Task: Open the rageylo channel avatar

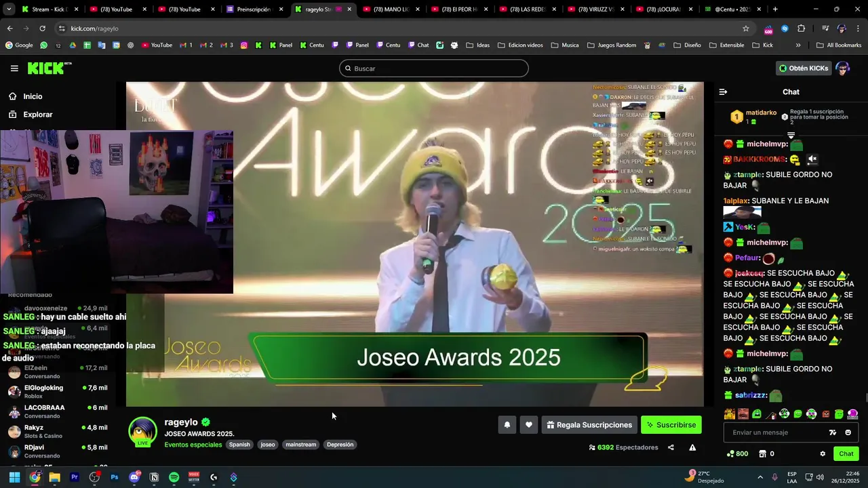Action: [x=143, y=432]
